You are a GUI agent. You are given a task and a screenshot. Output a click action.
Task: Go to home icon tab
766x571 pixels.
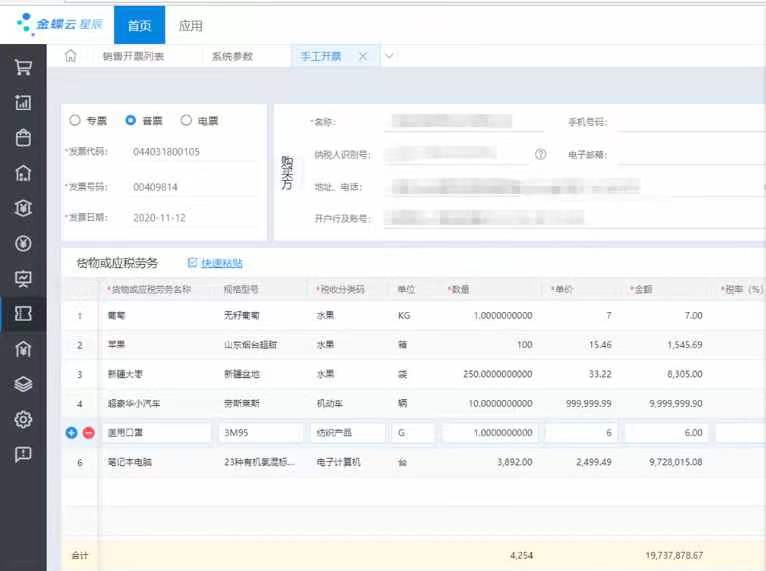[x=70, y=57]
